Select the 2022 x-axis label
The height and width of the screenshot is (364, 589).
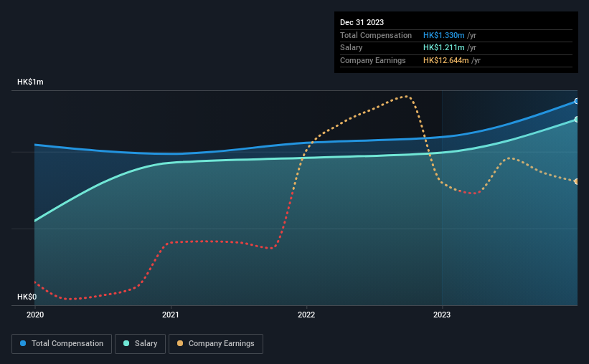tap(306, 315)
